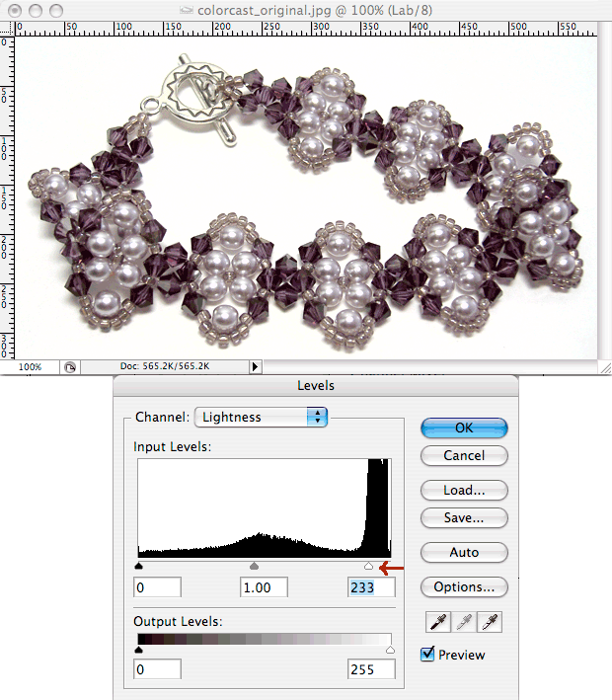Image resolution: width=612 pixels, height=700 pixels.
Task: Click the output black level slider
Action: pos(138,650)
